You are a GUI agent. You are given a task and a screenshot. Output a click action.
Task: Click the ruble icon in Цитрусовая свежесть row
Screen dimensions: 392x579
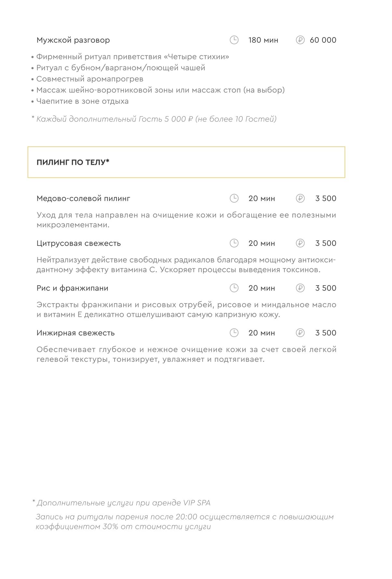point(300,243)
